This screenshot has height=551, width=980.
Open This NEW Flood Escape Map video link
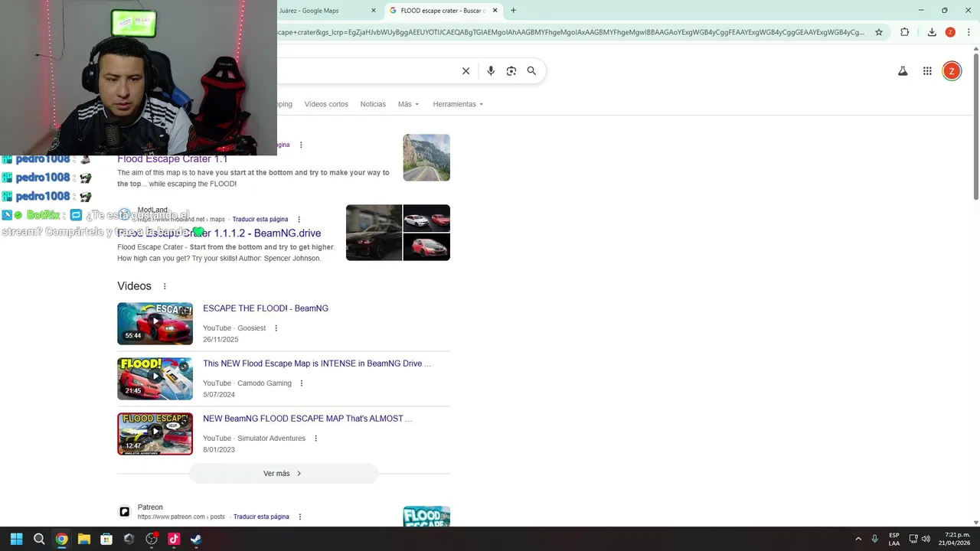[317, 364]
